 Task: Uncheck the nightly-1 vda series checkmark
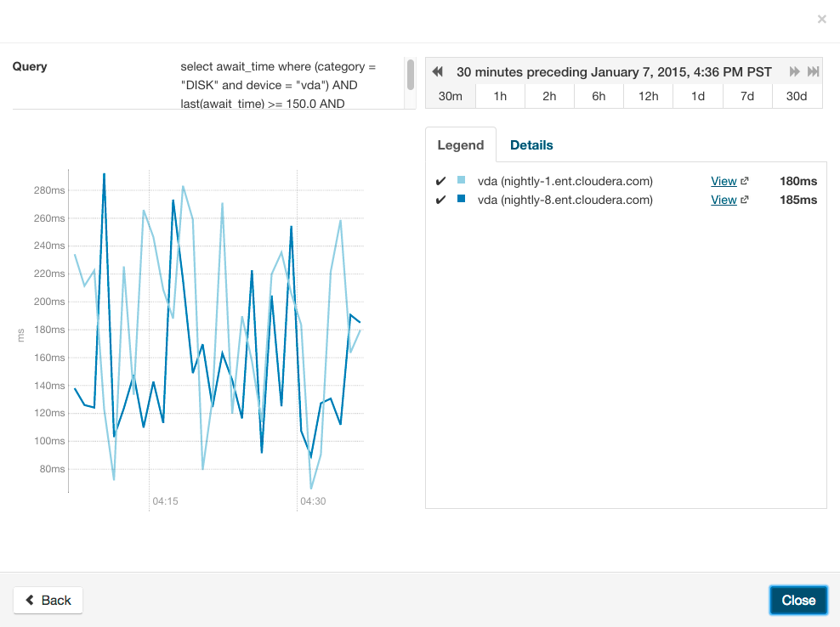point(440,181)
